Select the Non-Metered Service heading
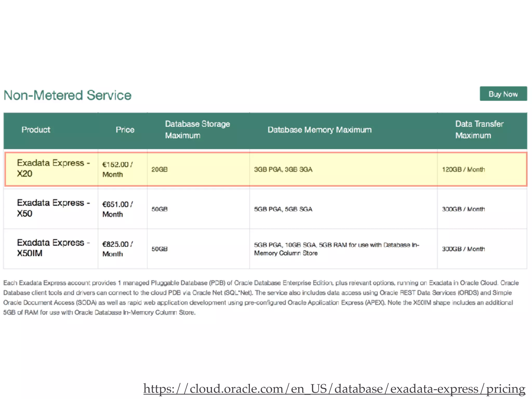532x399 pixels. tap(68, 95)
